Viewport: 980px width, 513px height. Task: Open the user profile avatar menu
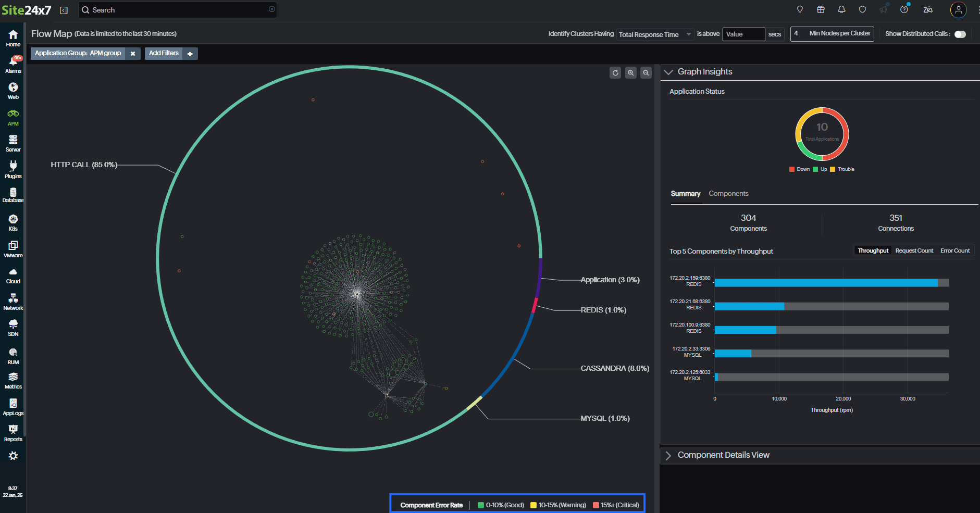(958, 9)
